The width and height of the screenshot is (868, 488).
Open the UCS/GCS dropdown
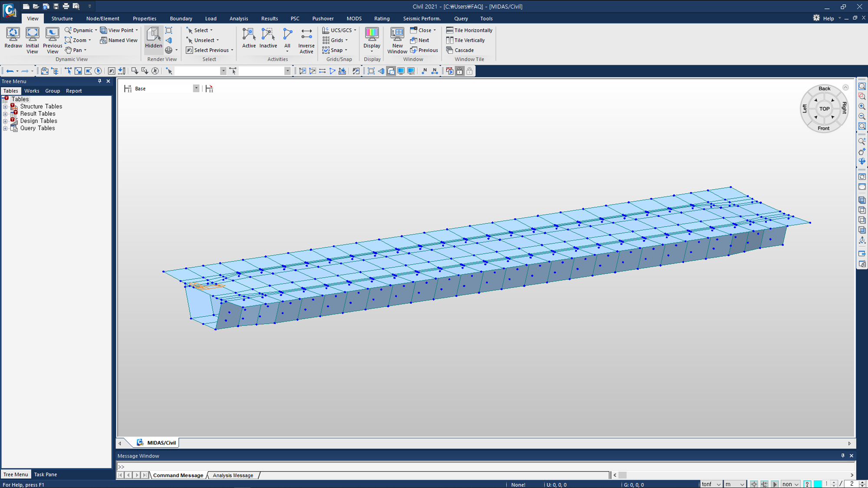(x=339, y=30)
